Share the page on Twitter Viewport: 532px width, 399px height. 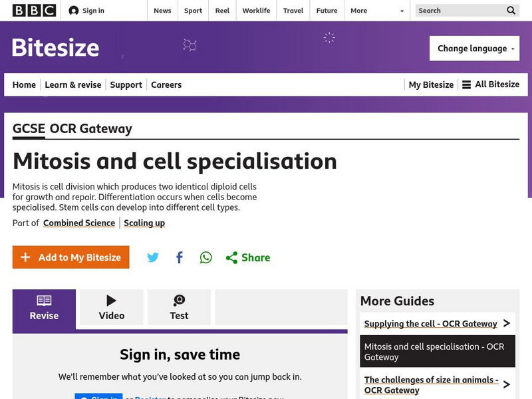pos(153,257)
